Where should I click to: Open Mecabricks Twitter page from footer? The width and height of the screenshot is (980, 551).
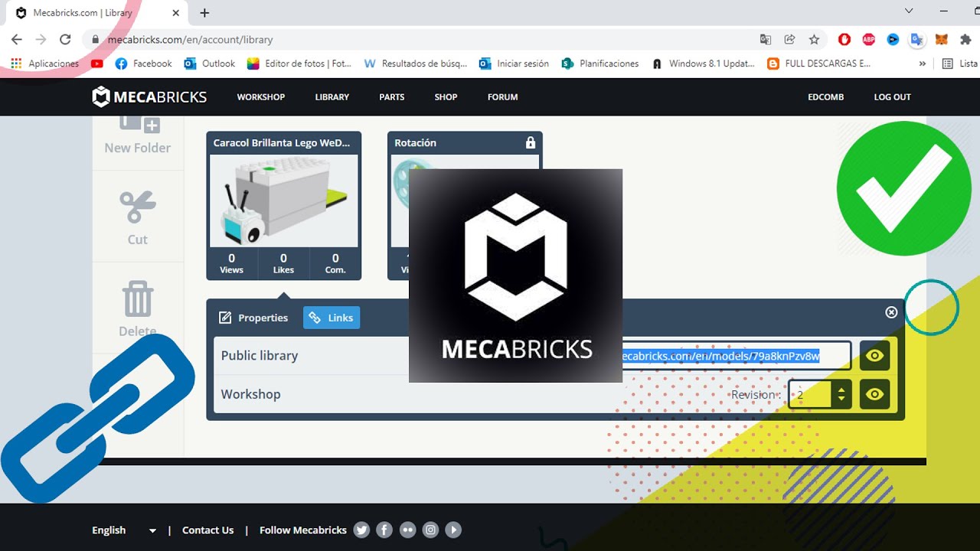pyautogui.click(x=361, y=530)
